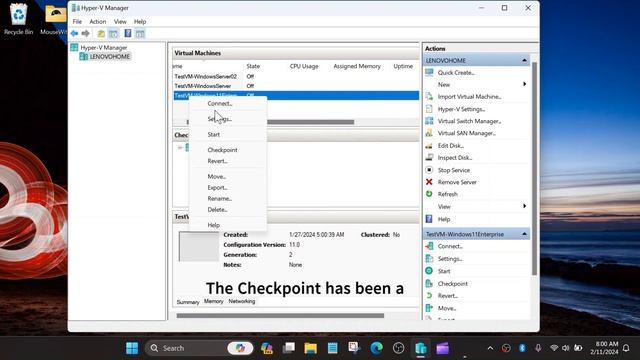
Task: Click Virtual SAN Manager icon
Action: click(429, 133)
